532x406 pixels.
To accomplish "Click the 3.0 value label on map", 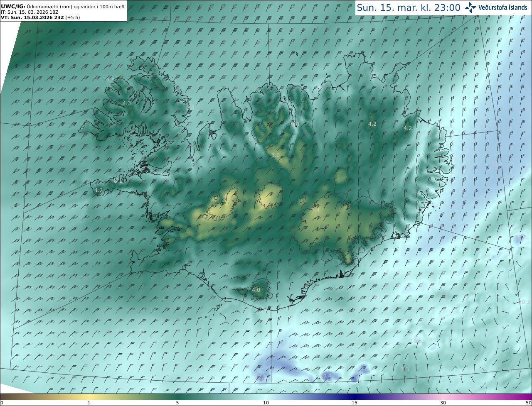I will click(276, 155).
